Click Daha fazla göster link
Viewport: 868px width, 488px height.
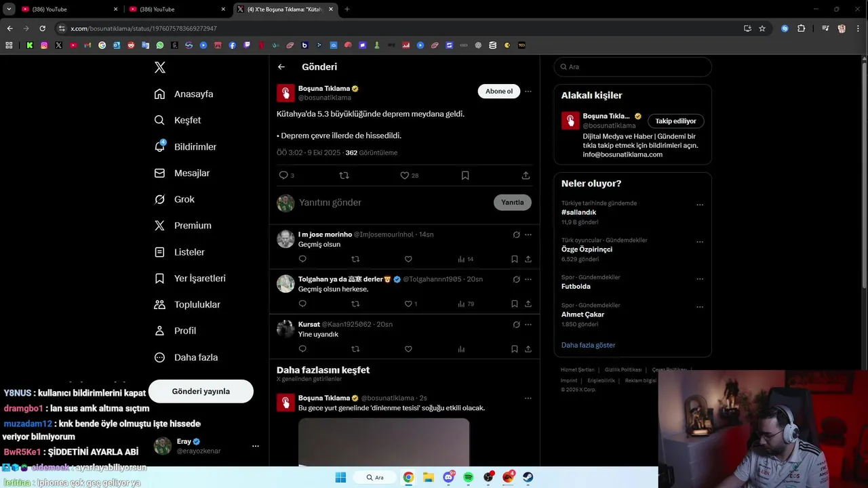tap(588, 345)
